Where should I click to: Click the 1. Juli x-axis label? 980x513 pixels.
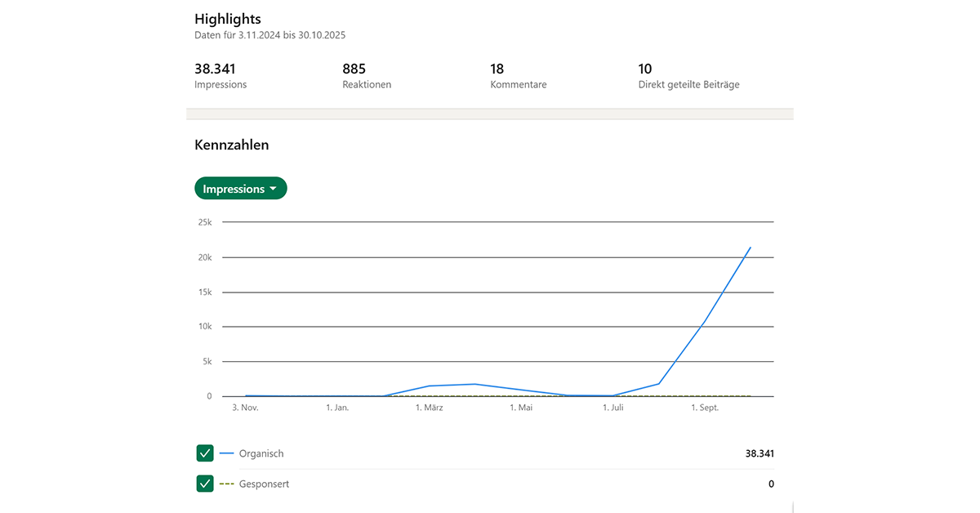(x=612, y=408)
